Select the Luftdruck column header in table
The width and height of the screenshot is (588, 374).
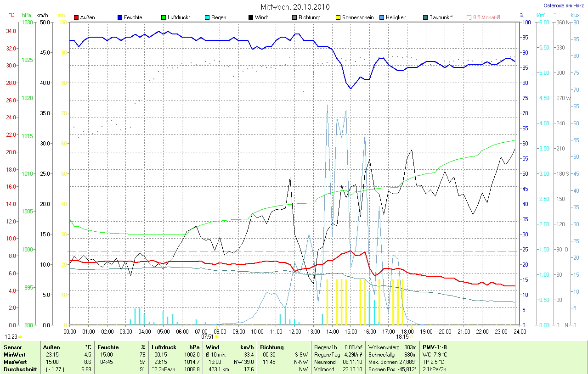(x=164, y=347)
